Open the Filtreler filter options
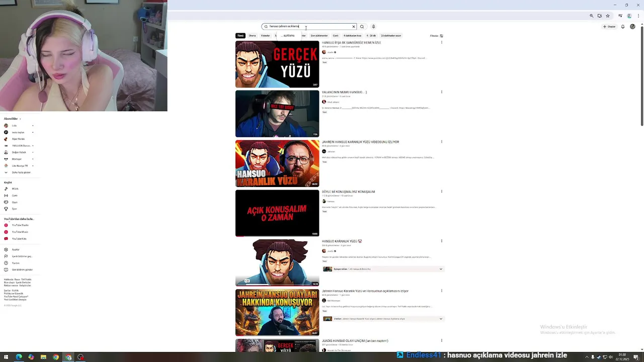The width and height of the screenshot is (644, 362). [436, 36]
